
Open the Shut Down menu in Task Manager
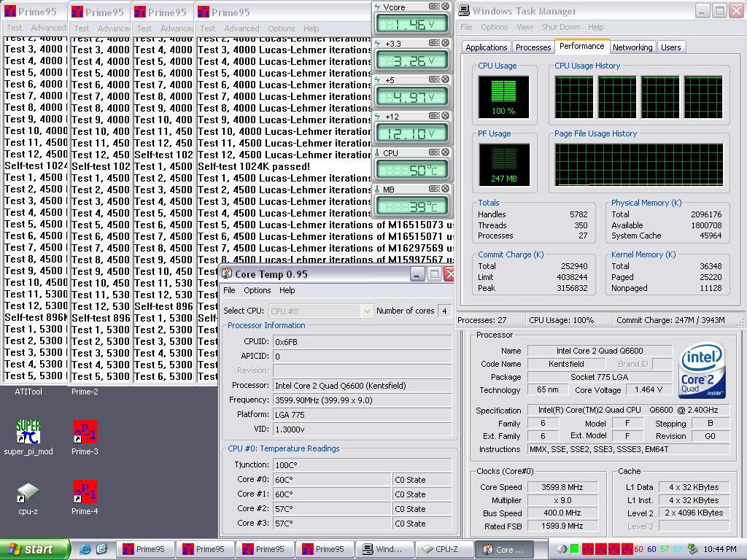click(x=560, y=27)
